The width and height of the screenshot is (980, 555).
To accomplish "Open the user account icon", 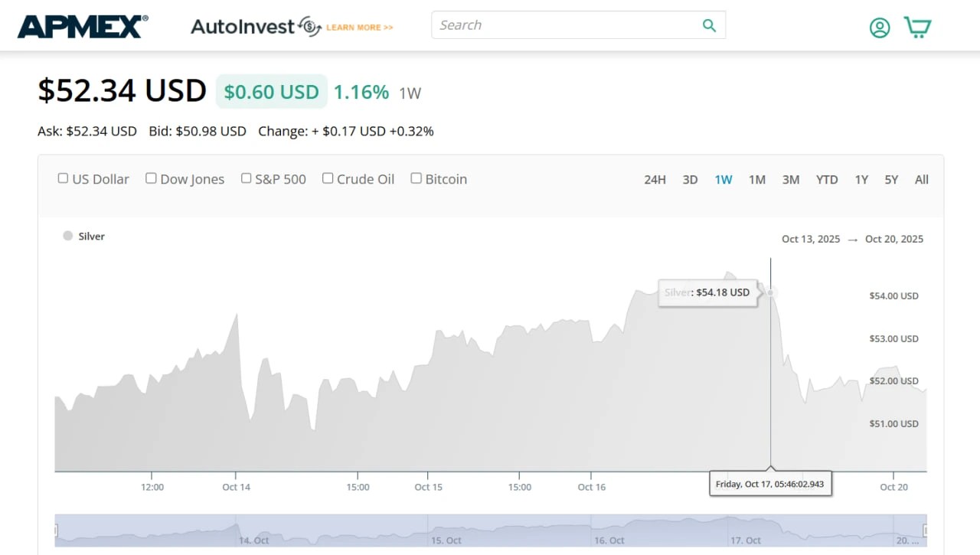I will coord(880,28).
